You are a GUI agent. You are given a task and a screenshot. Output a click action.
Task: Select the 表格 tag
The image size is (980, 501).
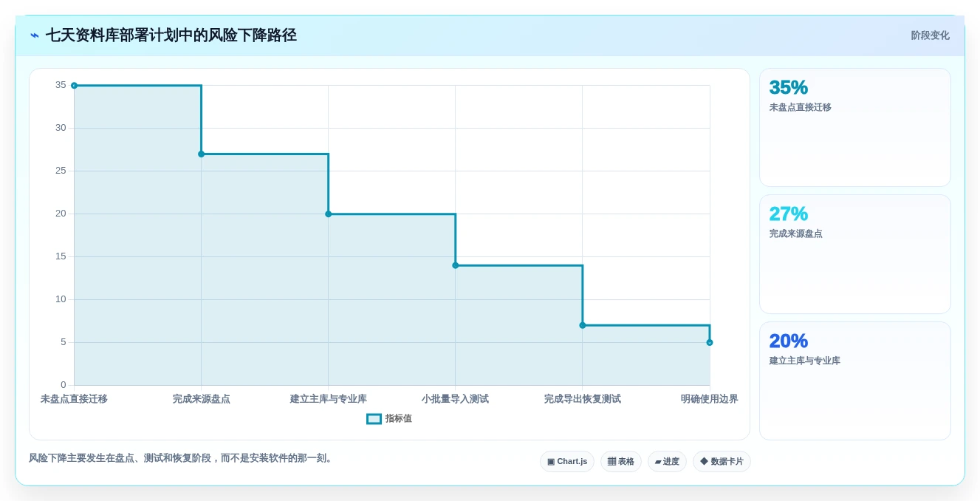(x=621, y=461)
